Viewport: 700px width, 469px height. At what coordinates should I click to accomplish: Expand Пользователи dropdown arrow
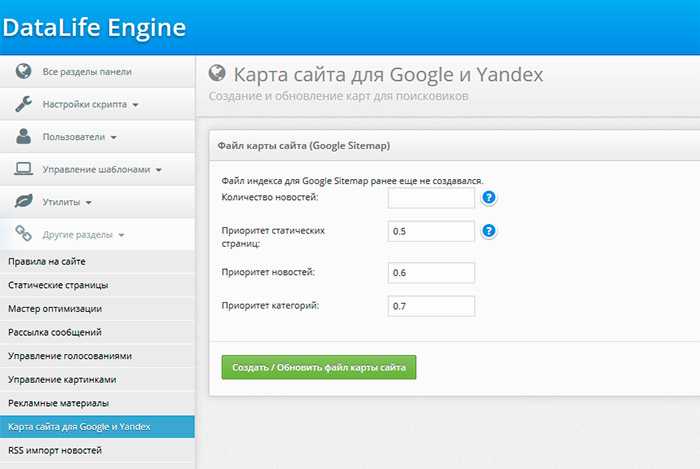113,137
